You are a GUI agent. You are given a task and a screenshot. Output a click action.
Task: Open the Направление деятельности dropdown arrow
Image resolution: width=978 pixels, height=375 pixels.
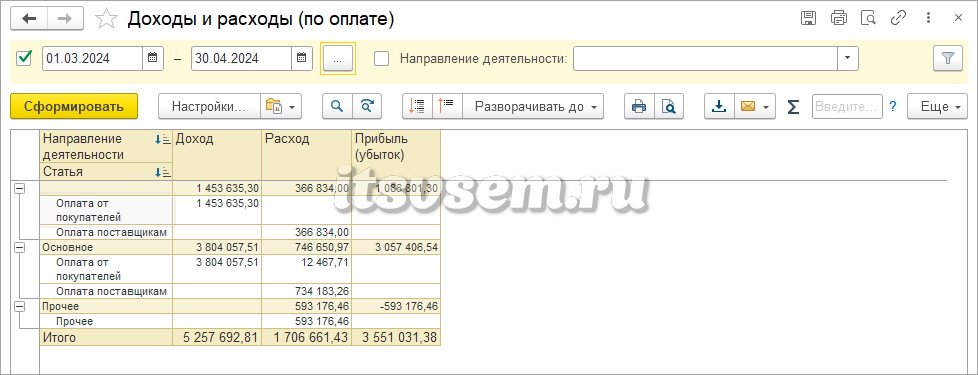847,59
